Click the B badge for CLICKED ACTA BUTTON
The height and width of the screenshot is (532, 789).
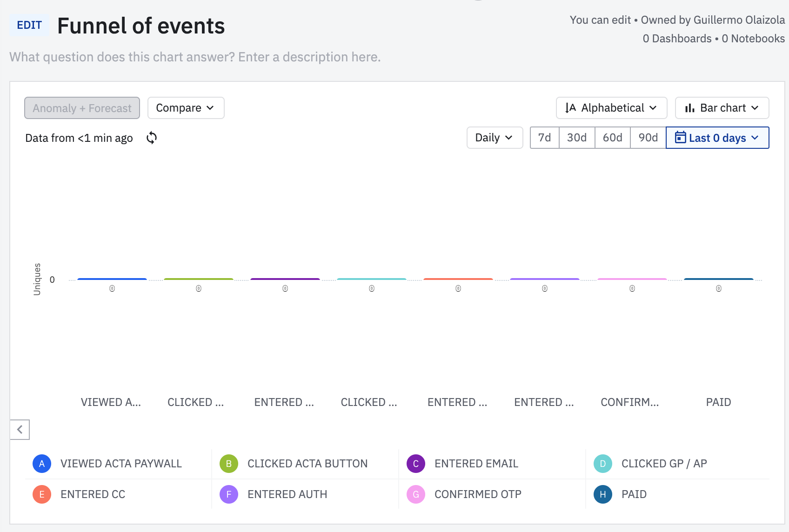[x=229, y=464]
